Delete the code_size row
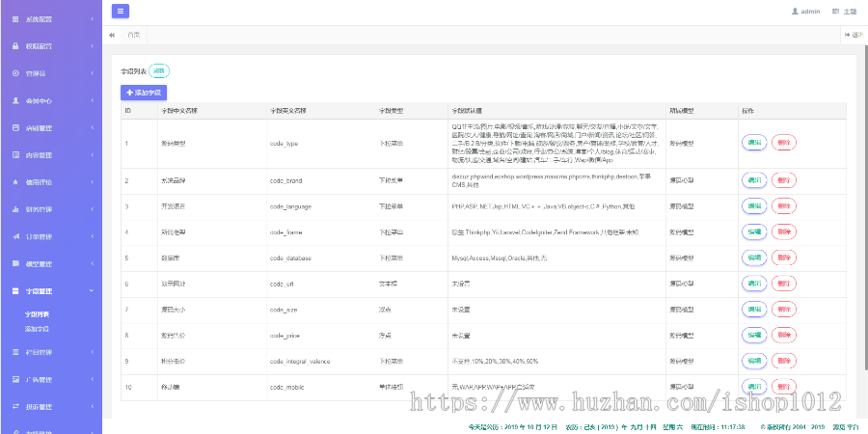868x434 pixels. click(784, 310)
